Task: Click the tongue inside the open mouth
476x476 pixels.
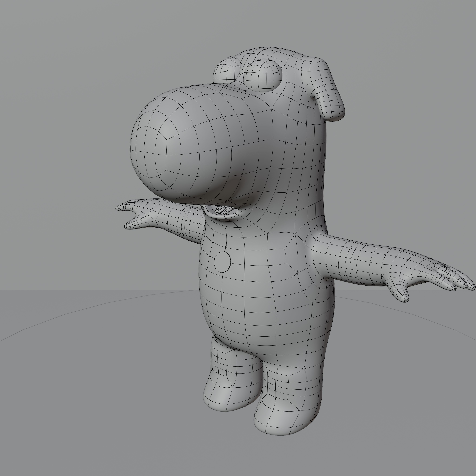Action: 223,210
